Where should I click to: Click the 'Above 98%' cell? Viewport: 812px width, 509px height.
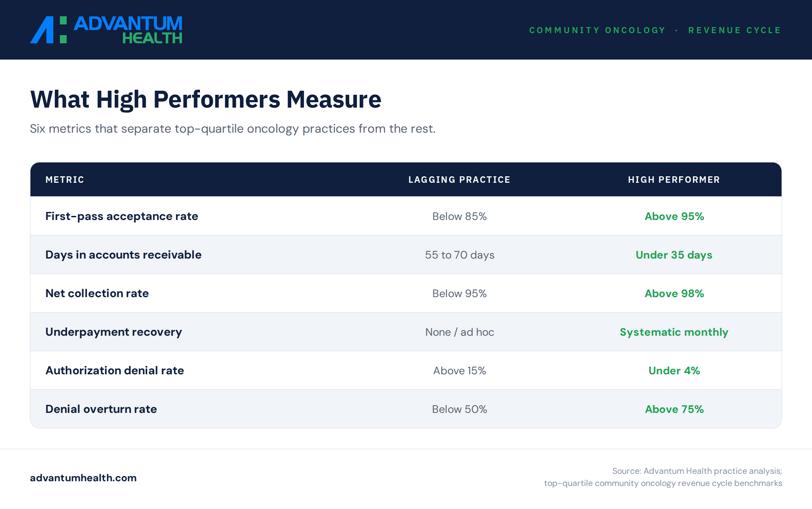(x=674, y=293)
